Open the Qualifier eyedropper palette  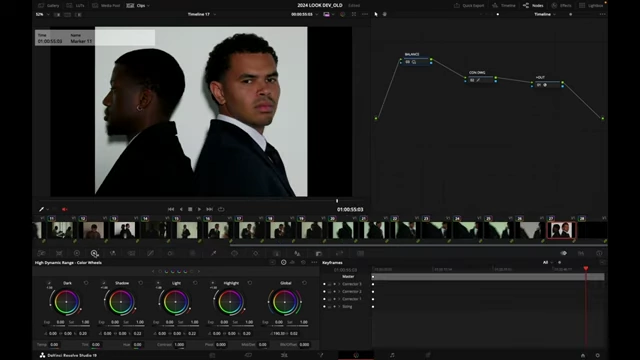213,253
